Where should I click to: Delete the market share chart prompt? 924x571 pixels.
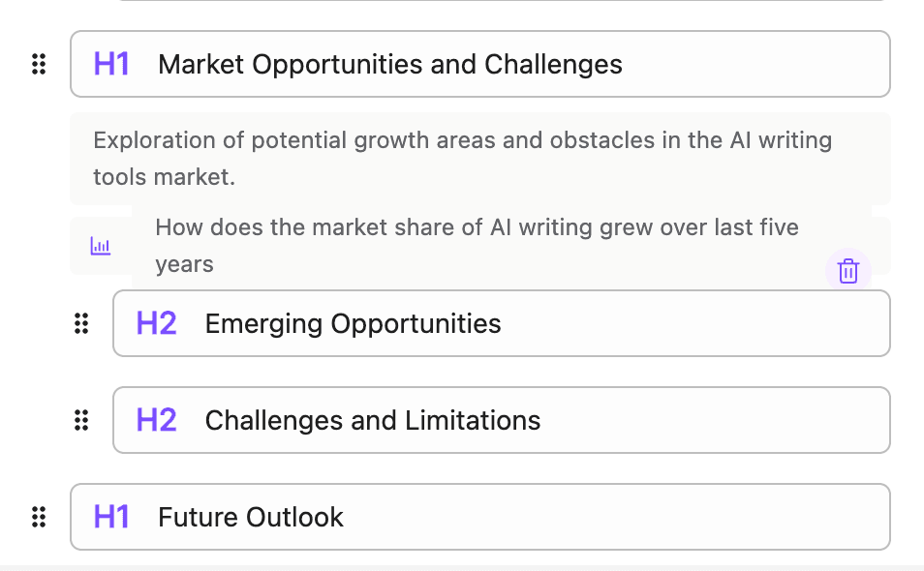click(848, 271)
